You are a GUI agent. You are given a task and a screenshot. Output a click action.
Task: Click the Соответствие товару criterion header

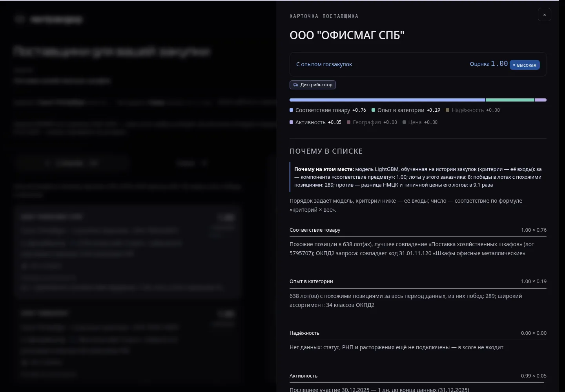pos(315,230)
